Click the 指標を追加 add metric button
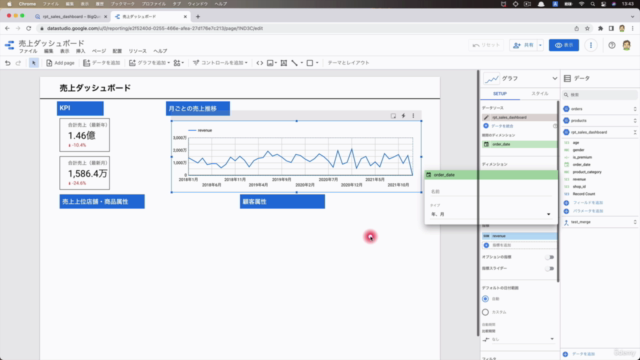Viewport: 640px width, 360px height. click(x=519, y=245)
